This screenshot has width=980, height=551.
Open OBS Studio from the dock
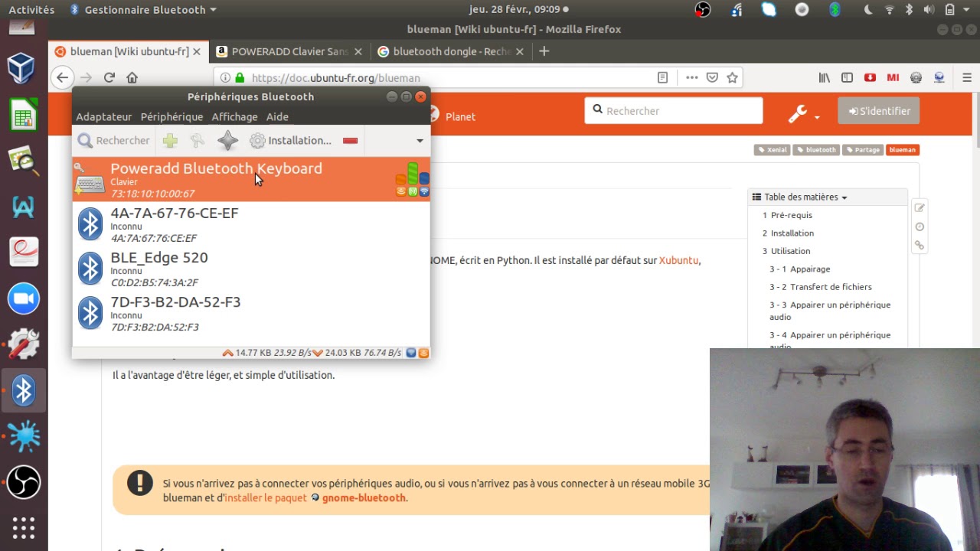click(x=23, y=482)
